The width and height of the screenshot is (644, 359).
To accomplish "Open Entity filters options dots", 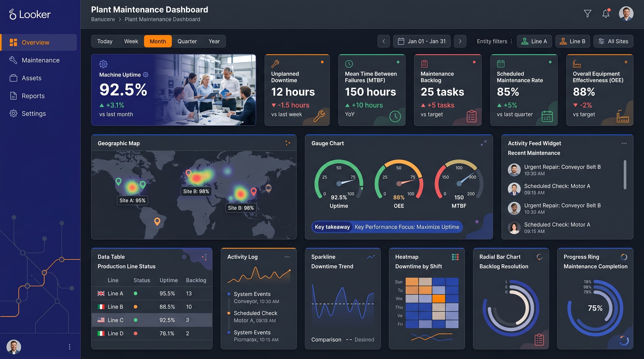I will coord(511,41).
